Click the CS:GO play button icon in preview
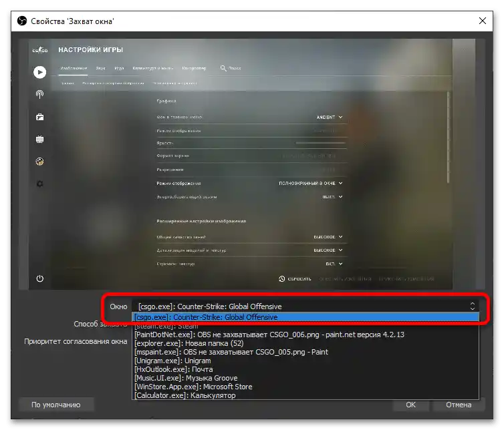 (40, 72)
